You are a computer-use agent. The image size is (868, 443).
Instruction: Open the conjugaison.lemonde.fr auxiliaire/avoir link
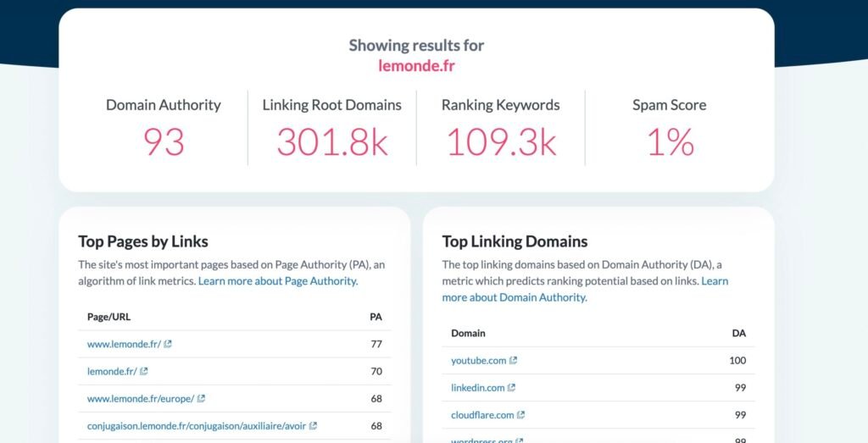[x=197, y=425]
